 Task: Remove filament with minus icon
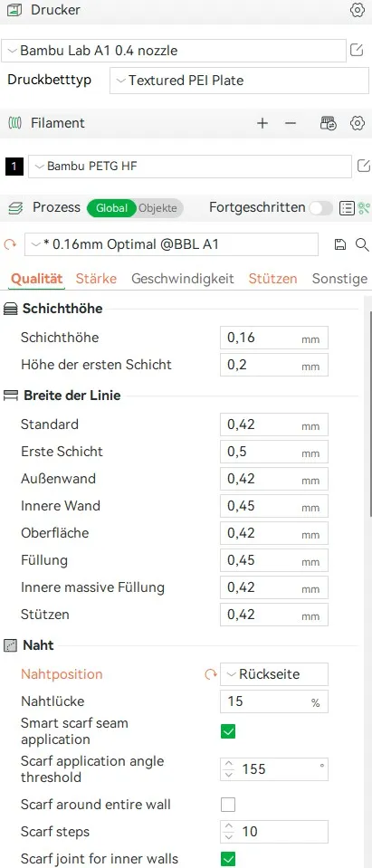[291, 123]
